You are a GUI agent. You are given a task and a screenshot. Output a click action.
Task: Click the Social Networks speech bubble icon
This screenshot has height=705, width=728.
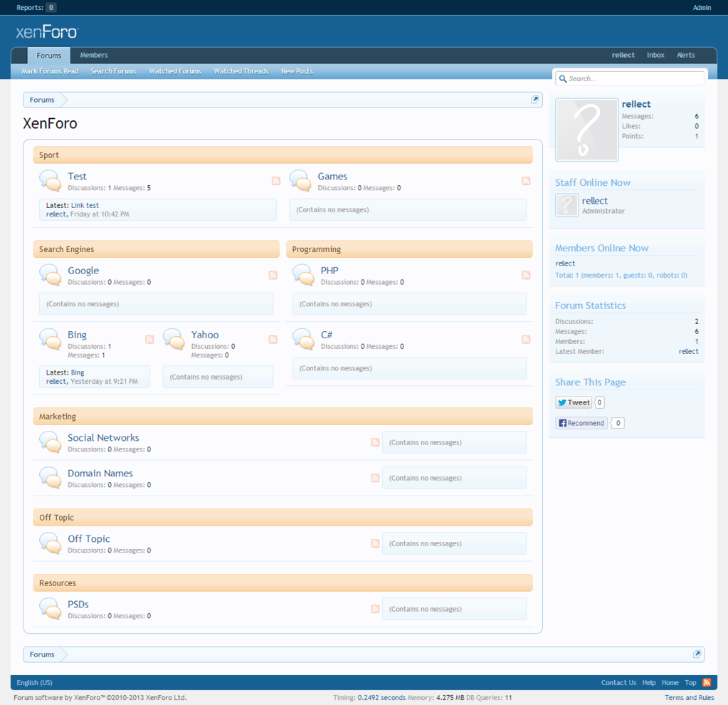(51, 442)
